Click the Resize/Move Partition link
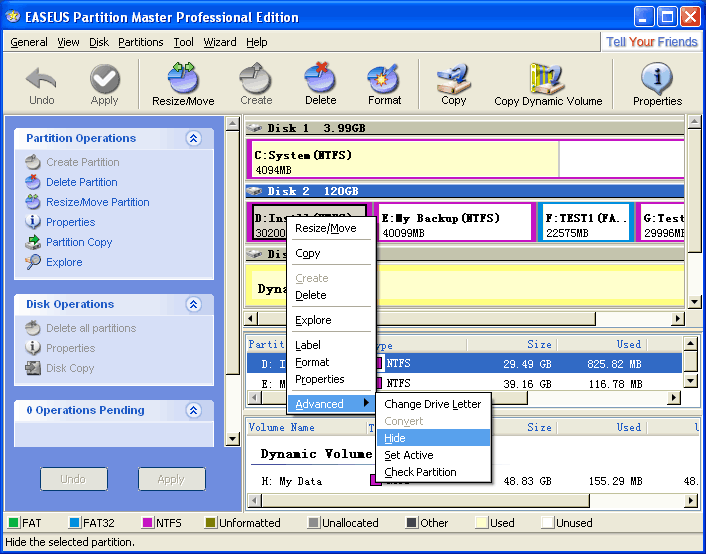 pyautogui.click(x=98, y=202)
